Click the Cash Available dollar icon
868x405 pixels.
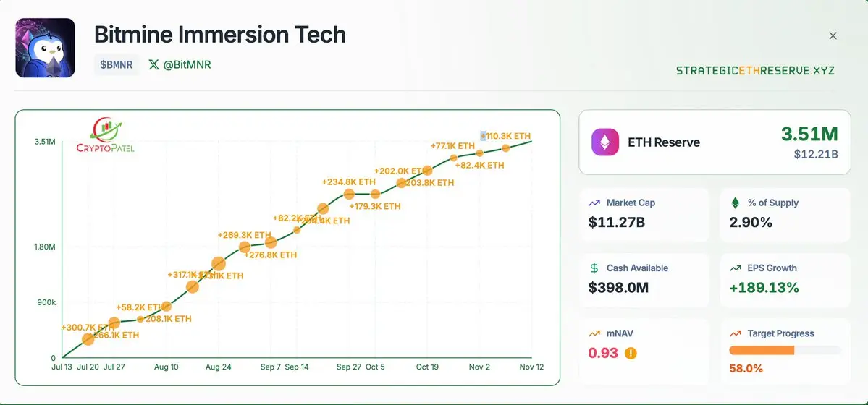coord(594,268)
